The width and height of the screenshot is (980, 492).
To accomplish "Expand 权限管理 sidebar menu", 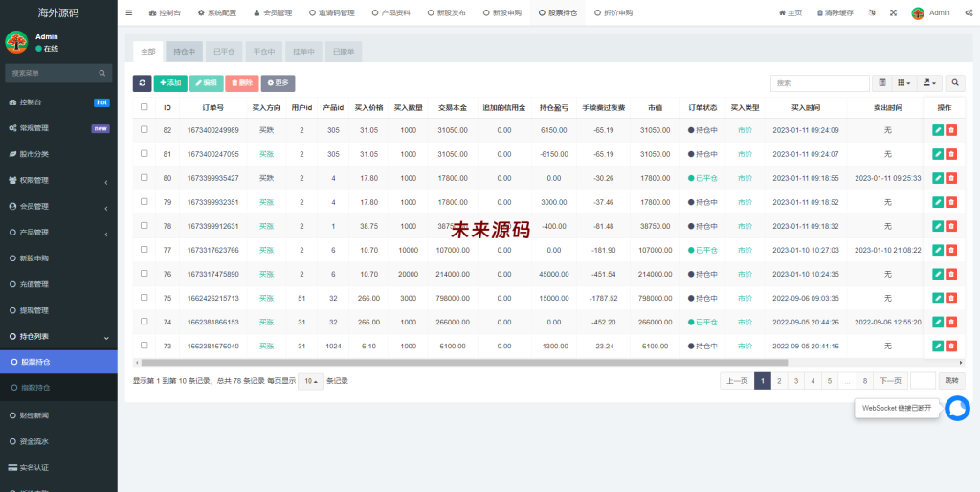I will (58, 180).
